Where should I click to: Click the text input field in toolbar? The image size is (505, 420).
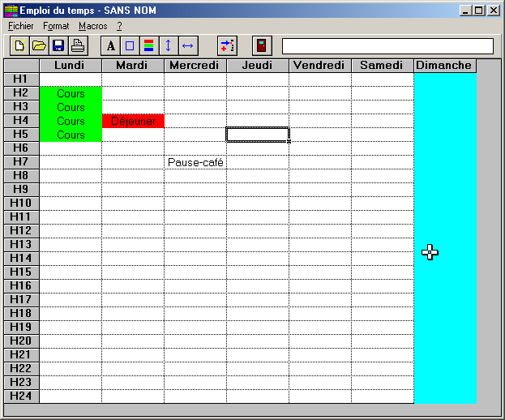pyautogui.click(x=387, y=45)
